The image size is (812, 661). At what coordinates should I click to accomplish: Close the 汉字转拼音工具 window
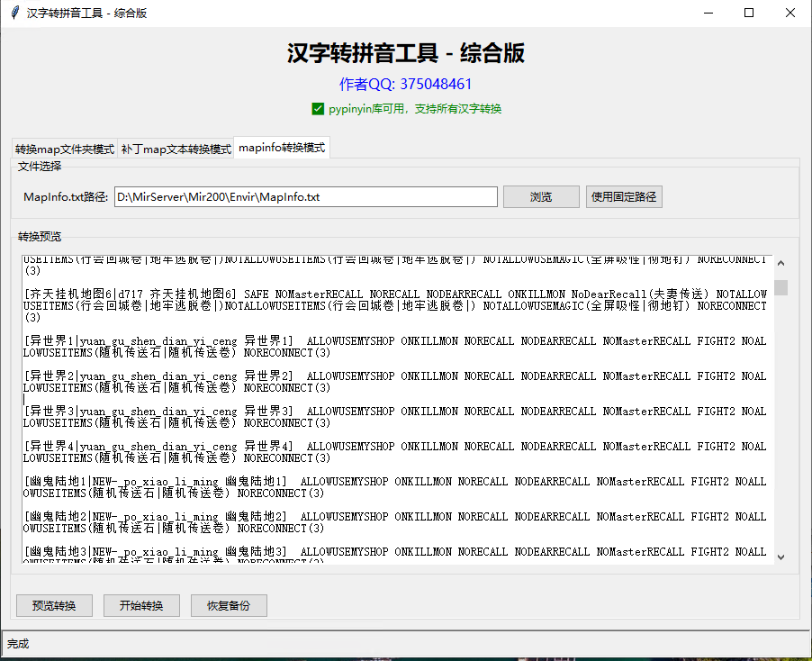[790, 14]
